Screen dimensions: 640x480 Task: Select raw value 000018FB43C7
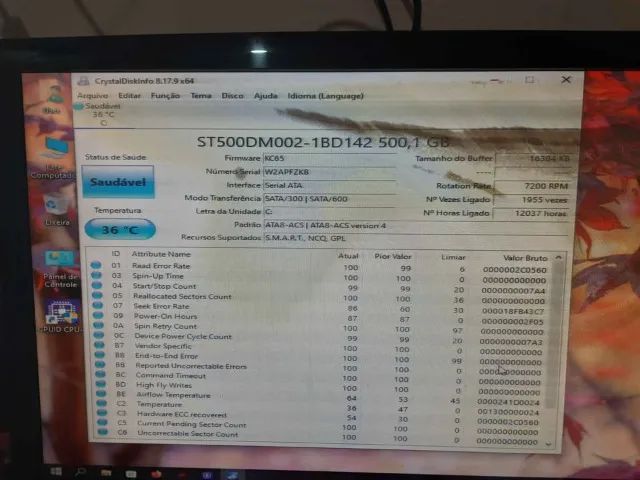coord(513,311)
